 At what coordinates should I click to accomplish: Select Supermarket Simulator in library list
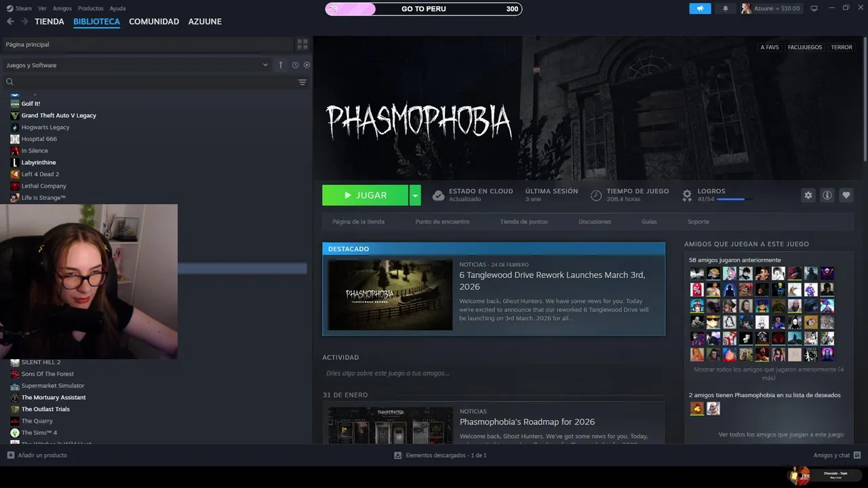(x=53, y=386)
